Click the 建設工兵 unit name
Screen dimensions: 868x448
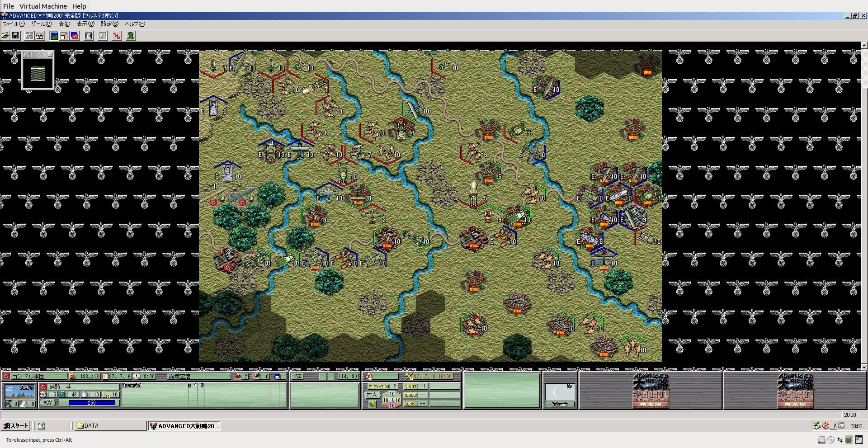[x=60, y=387]
